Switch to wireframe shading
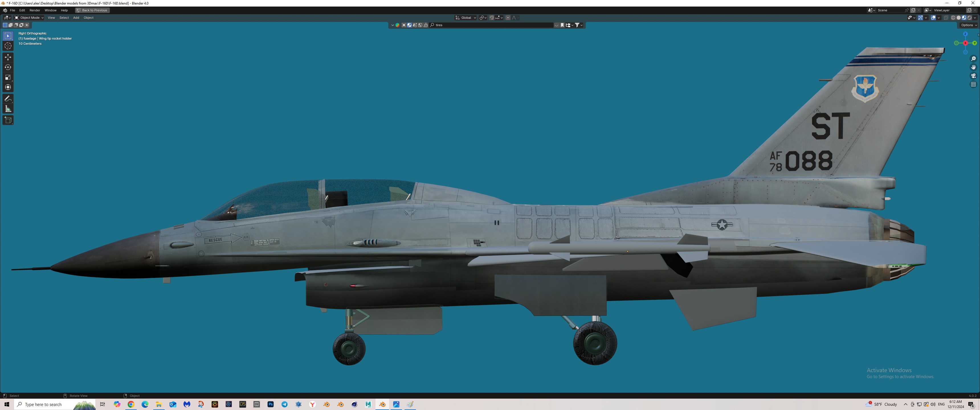The width and height of the screenshot is (980, 410). [x=954, y=18]
